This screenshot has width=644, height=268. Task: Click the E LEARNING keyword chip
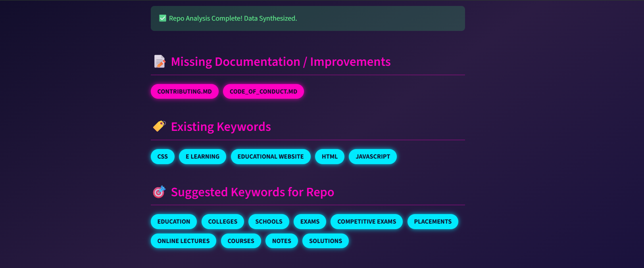pos(202,157)
